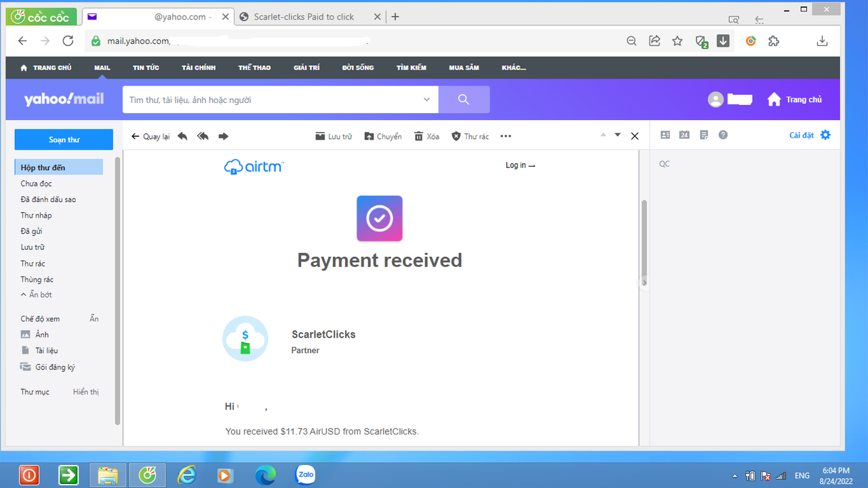Click the mail search input field
The height and width of the screenshot is (488, 868).
tap(271, 100)
